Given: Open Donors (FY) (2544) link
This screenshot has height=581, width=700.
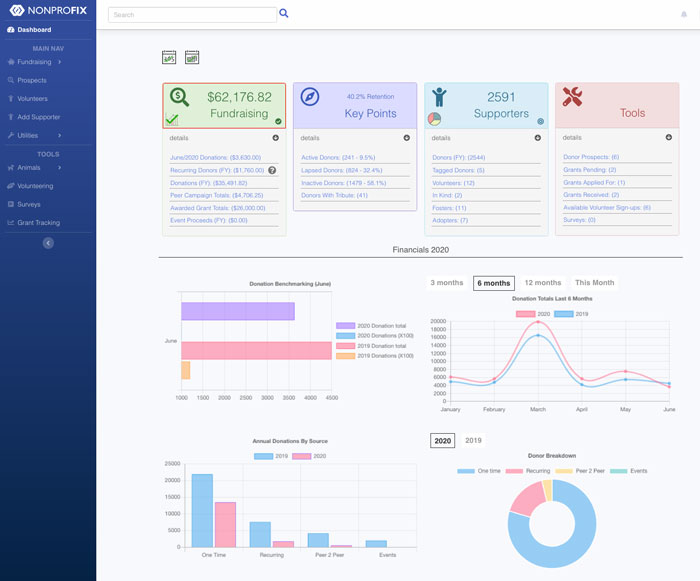Looking at the screenshot, I should point(458,157).
